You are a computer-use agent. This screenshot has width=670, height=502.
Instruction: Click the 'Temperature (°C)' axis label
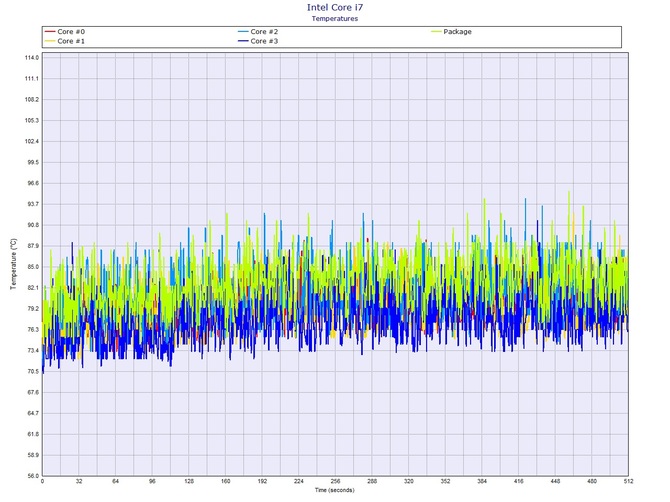pyautogui.click(x=14, y=264)
